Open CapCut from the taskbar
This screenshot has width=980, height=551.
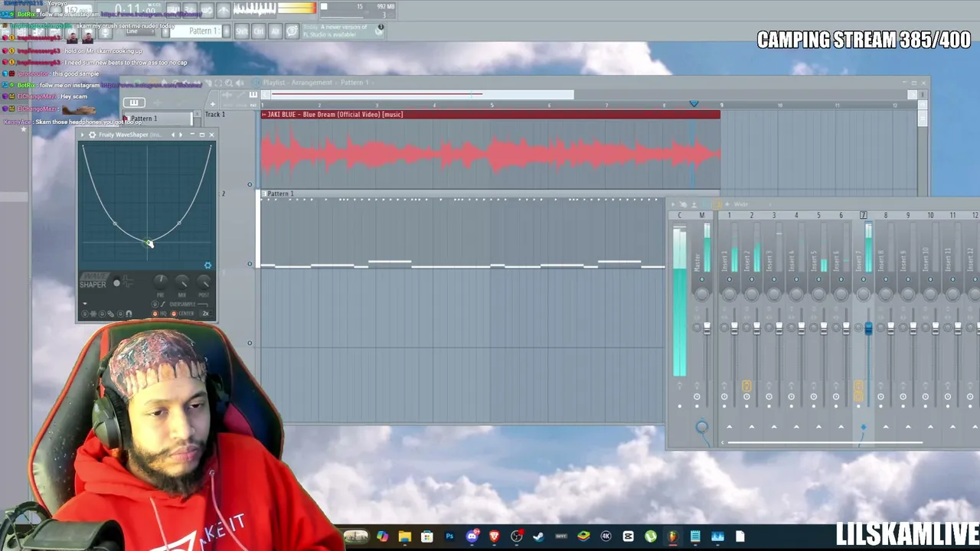tap(629, 536)
